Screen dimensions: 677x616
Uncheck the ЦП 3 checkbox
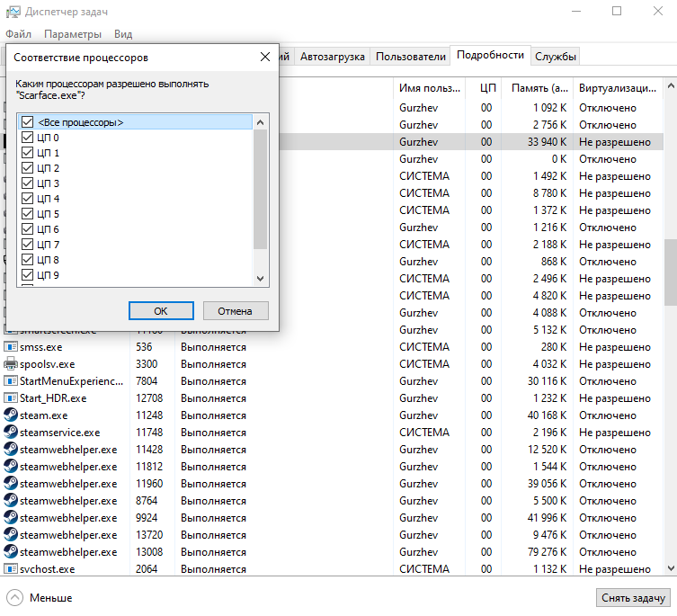click(27, 183)
